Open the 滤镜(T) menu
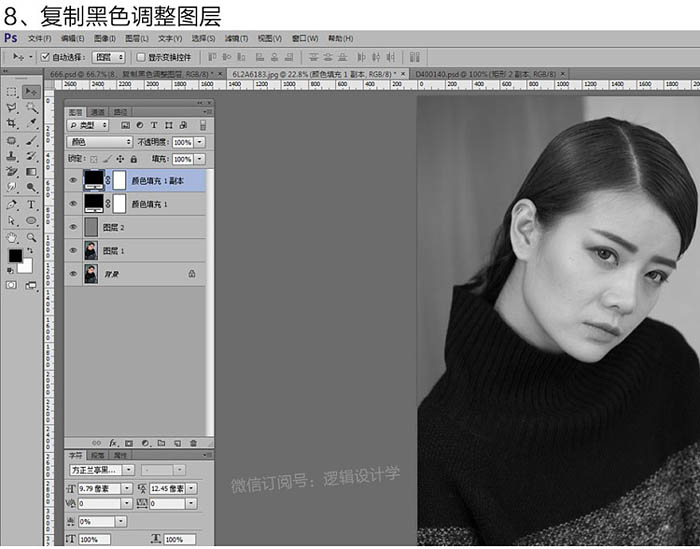Viewport: 700px width, 549px height. (x=236, y=38)
